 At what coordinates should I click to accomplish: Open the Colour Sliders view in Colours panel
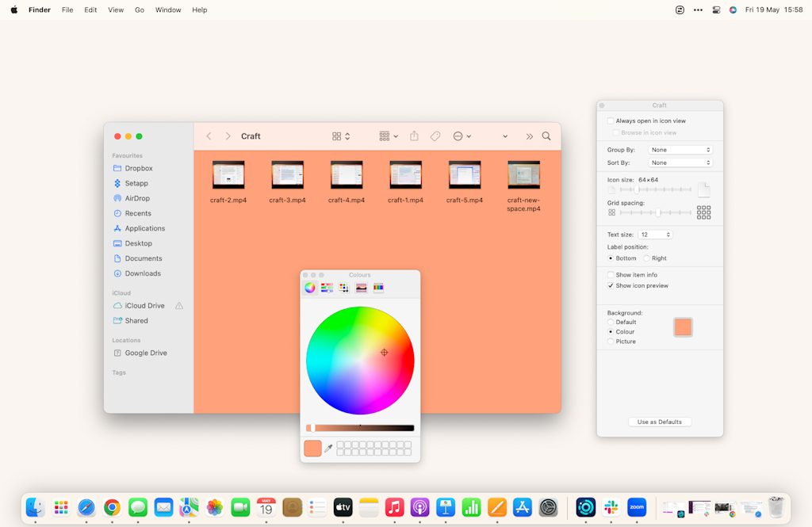[327, 287]
